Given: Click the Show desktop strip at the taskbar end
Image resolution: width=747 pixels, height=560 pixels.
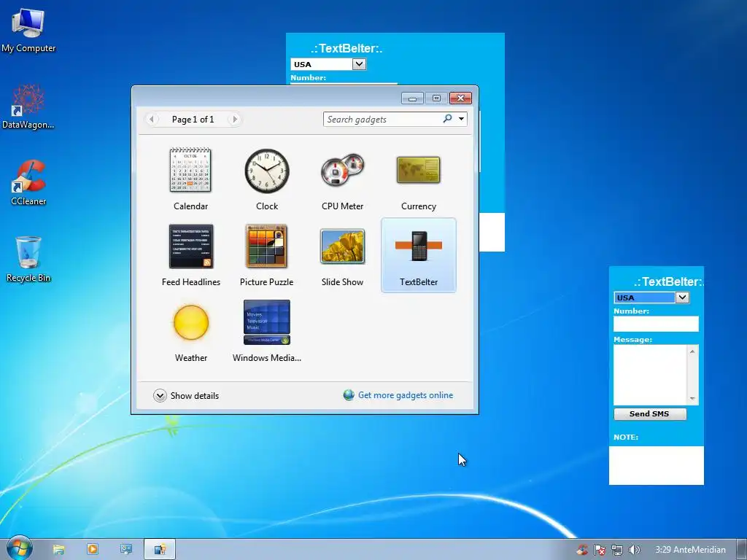Looking at the screenshot, I should coord(742,550).
